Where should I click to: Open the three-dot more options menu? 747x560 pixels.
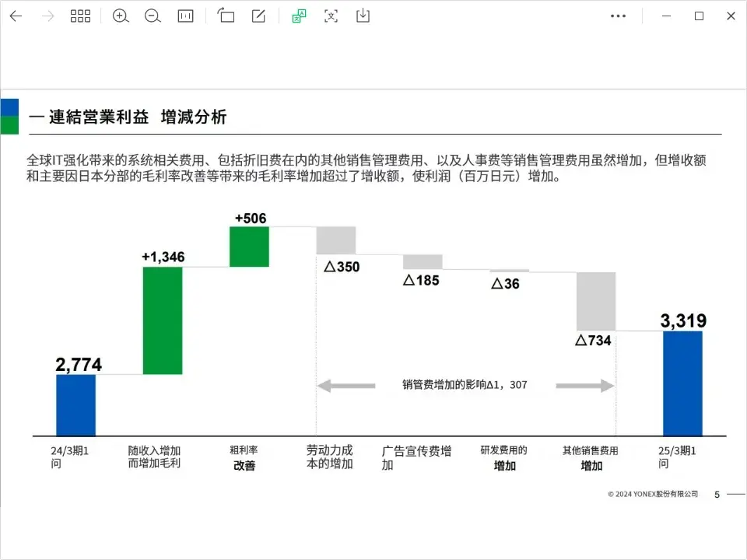(619, 16)
